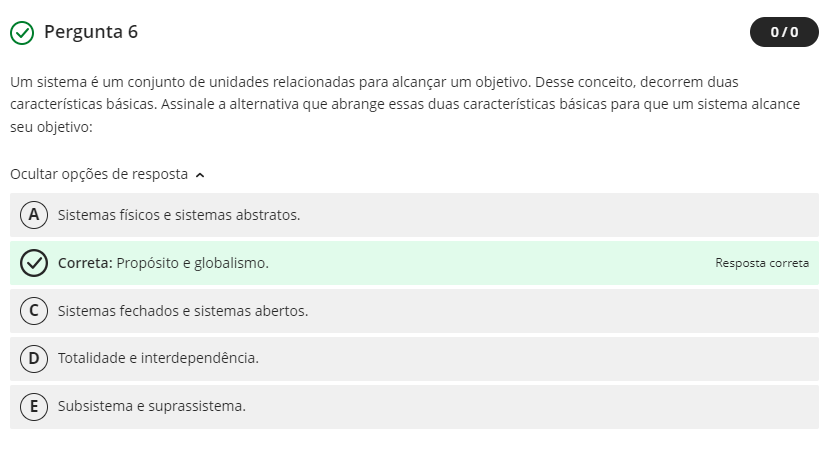Image resolution: width=833 pixels, height=455 pixels.
Task: Choose 'Sistemas fechados e sistemas abertos' answer
Action: [x=183, y=311]
